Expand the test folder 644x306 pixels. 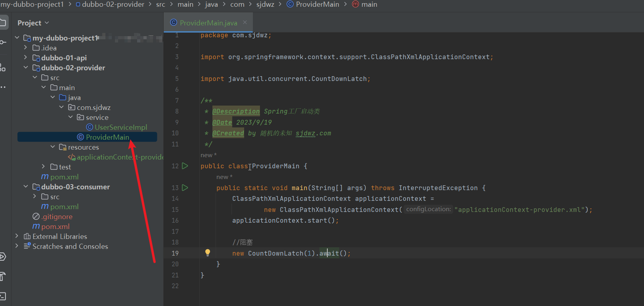(44, 167)
